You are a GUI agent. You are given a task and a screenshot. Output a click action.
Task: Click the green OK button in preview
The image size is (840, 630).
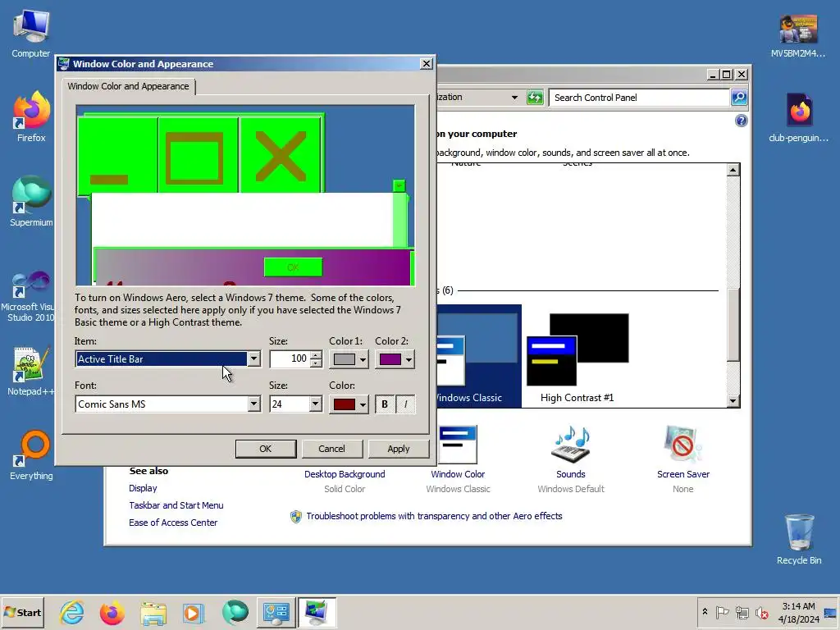(293, 267)
